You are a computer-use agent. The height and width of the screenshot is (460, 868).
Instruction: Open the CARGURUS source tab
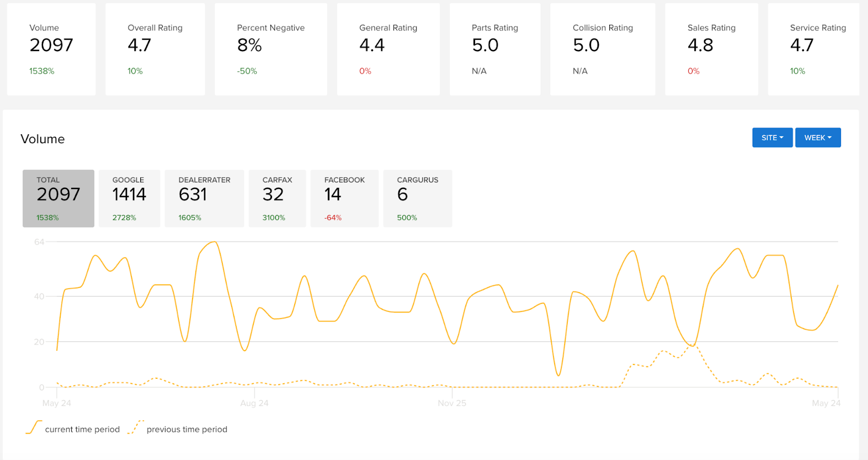[x=417, y=198]
